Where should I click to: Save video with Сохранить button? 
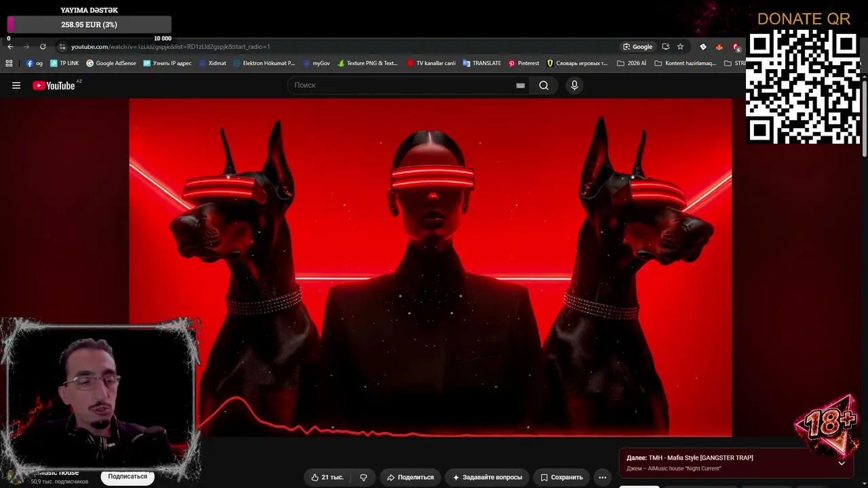click(561, 477)
